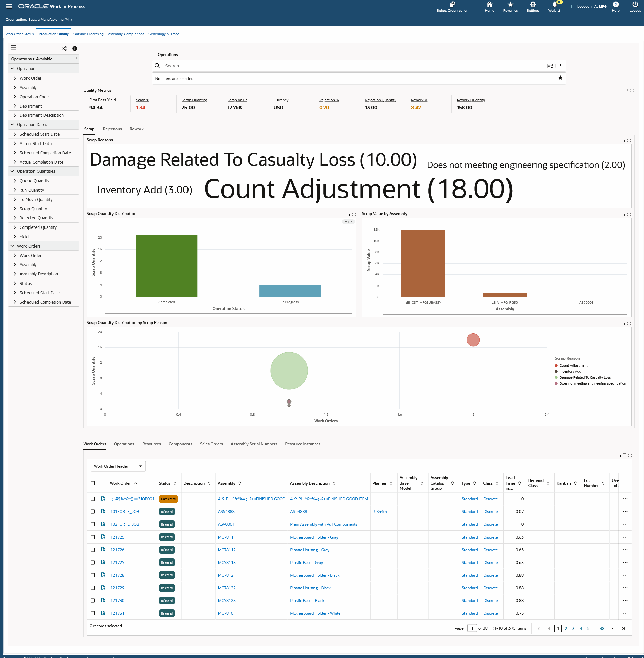The image size is (644, 658).
Task: Collapse the Operation Dates filter group
Action: [12, 125]
